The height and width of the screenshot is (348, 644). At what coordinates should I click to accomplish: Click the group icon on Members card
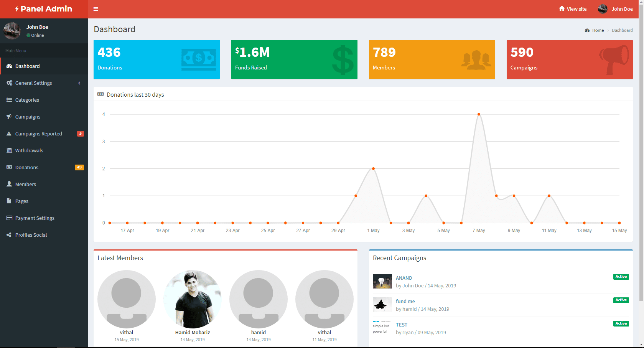[476, 60]
